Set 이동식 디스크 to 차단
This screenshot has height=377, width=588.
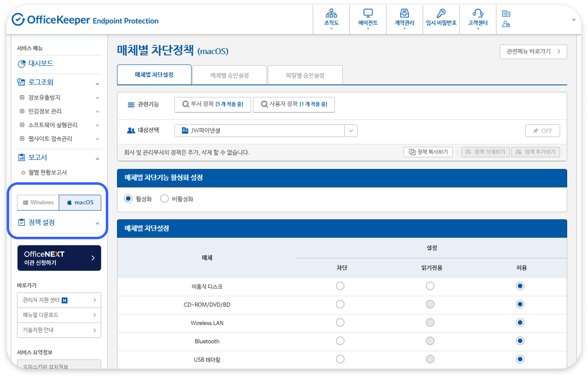click(340, 286)
